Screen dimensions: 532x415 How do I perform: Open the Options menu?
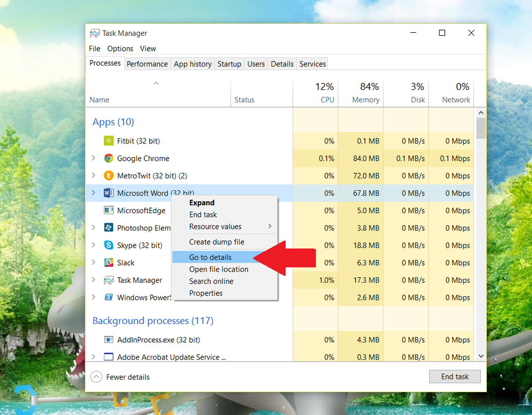(120, 48)
